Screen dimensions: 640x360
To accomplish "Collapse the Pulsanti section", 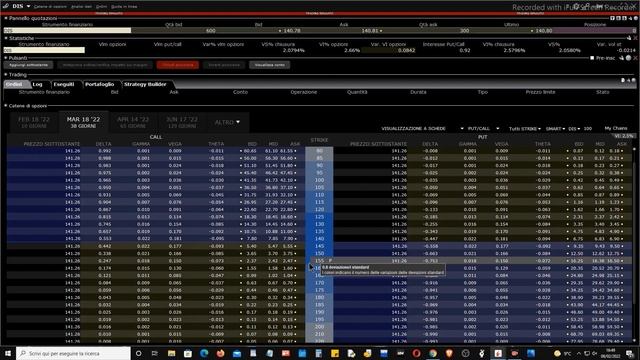I will click(6, 58).
